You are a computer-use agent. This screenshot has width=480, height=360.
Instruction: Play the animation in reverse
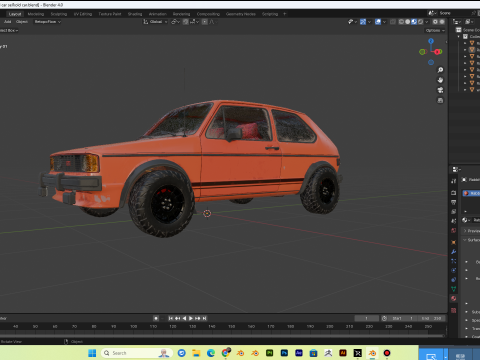pyautogui.click(x=184, y=318)
